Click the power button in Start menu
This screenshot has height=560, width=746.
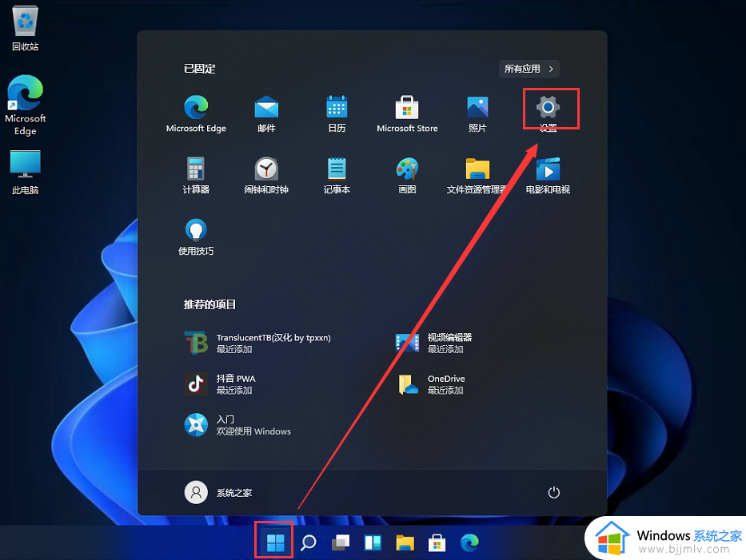[554, 492]
